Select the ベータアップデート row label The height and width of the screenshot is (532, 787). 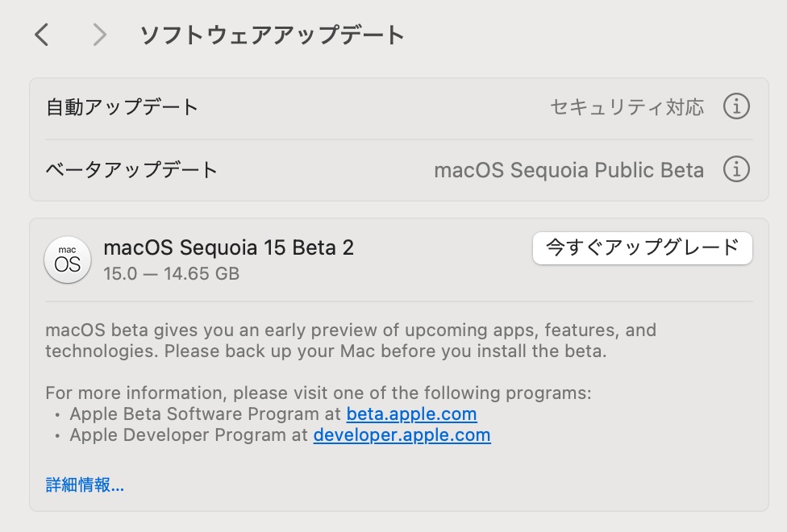(x=131, y=169)
